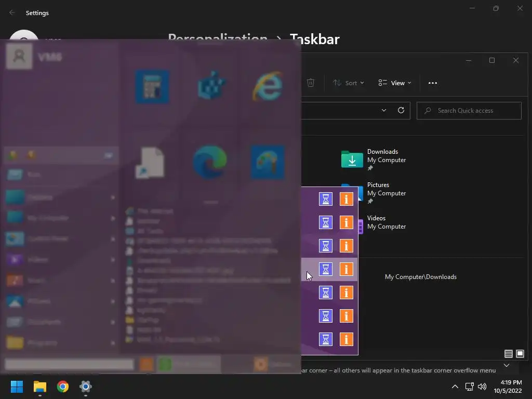Show hidden icons in system tray
Screen dimensions: 532x399
coord(455,387)
